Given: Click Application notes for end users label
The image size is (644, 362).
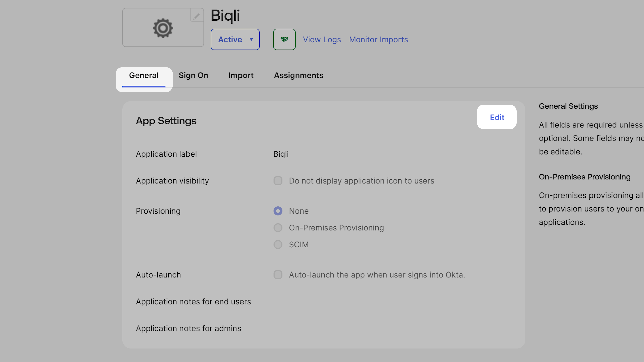Looking at the screenshot, I should pyautogui.click(x=193, y=301).
